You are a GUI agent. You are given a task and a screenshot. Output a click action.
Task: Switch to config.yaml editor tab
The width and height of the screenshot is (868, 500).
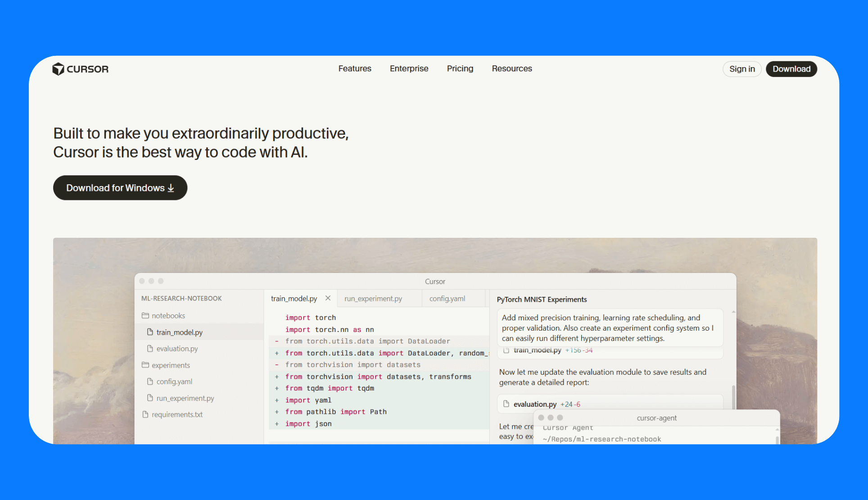[x=447, y=299]
